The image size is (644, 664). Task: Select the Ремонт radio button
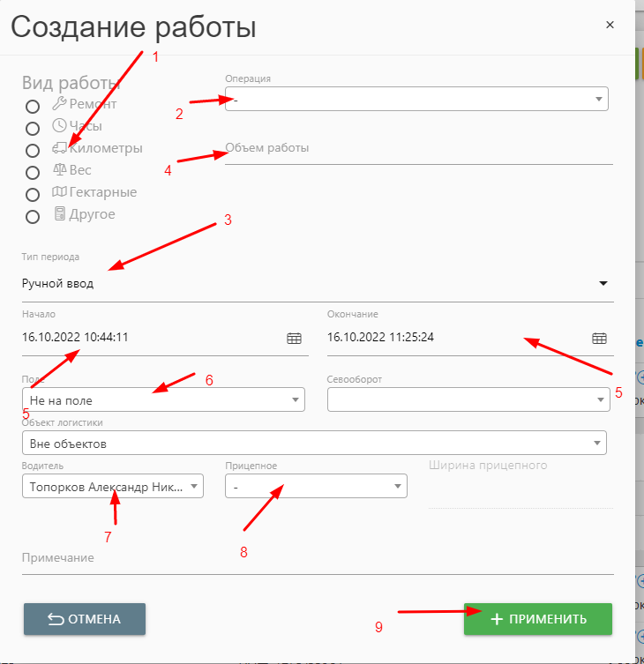33,107
